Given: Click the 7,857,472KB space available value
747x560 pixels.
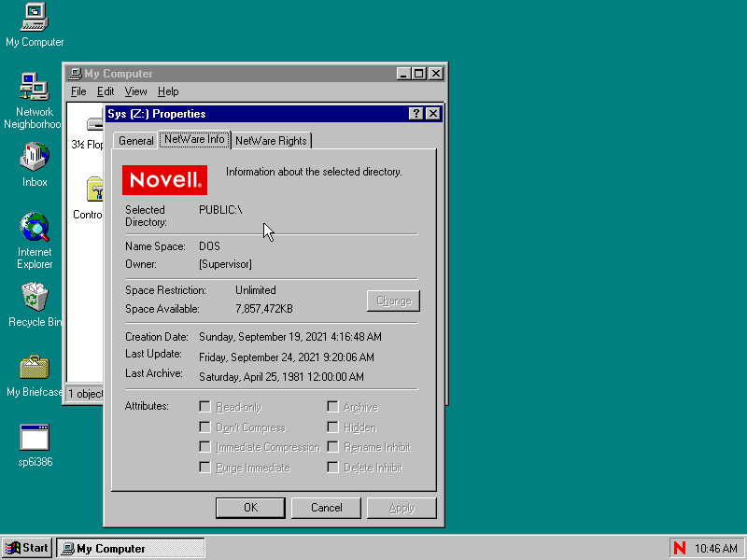Looking at the screenshot, I should [264, 309].
